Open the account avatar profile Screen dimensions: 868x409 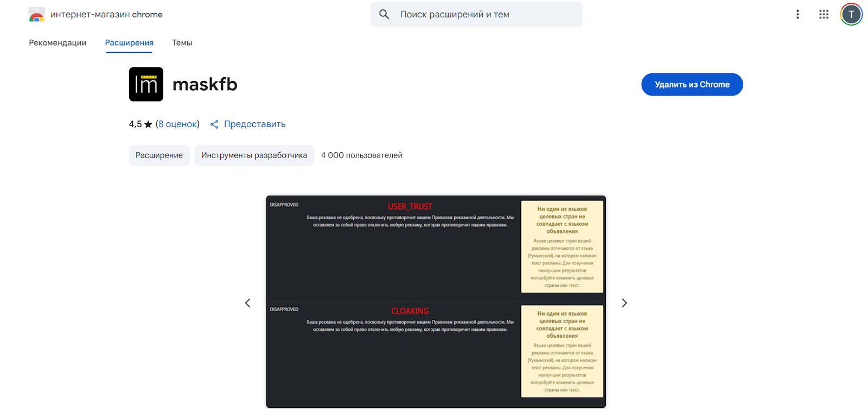[851, 15]
